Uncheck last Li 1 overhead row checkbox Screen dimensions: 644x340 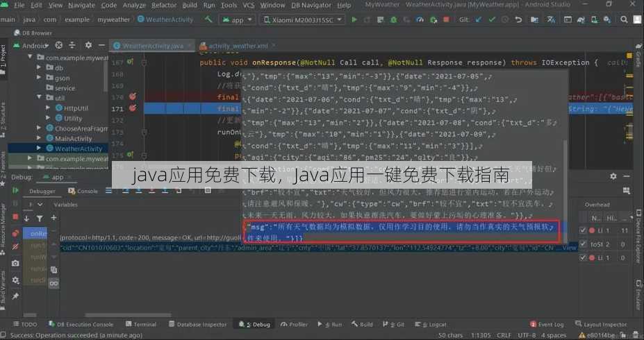tap(582, 257)
